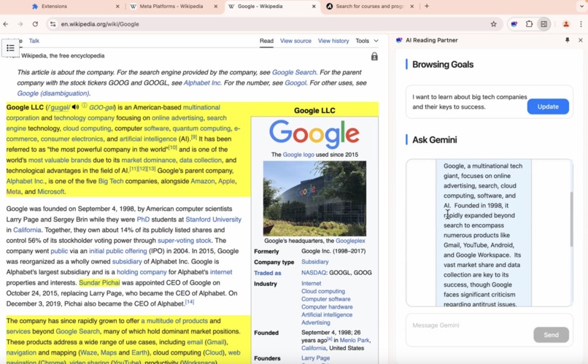The height and width of the screenshot is (364, 588).
Task: Follow the Microsoft link
Action: pos(51,192)
